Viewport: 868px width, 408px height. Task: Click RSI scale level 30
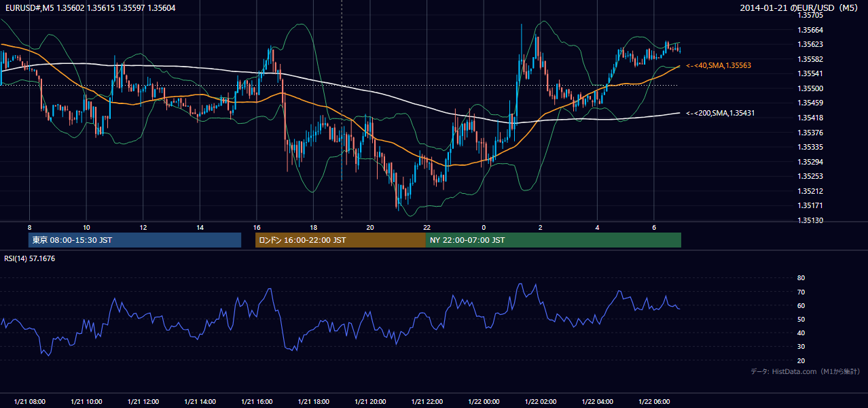[801, 347]
